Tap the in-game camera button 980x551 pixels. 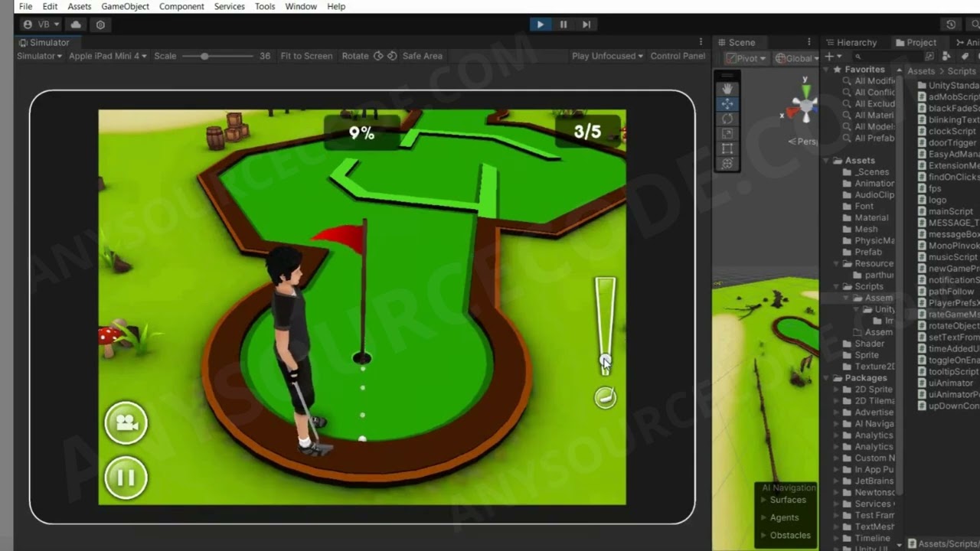(x=126, y=422)
